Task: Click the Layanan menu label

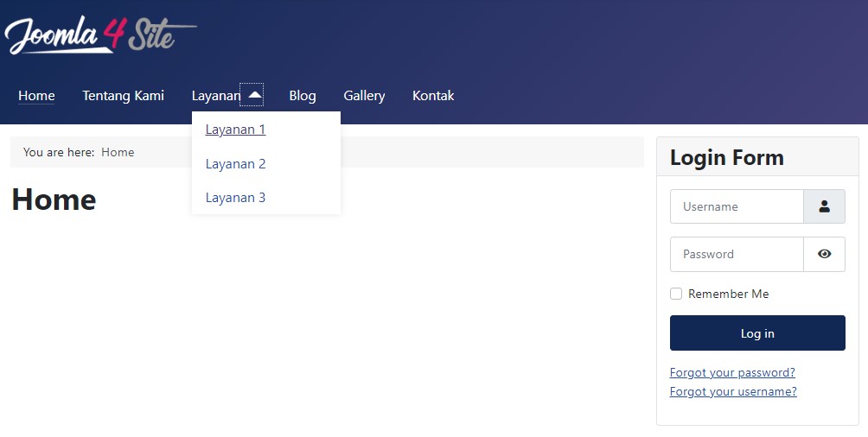Action: point(215,95)
